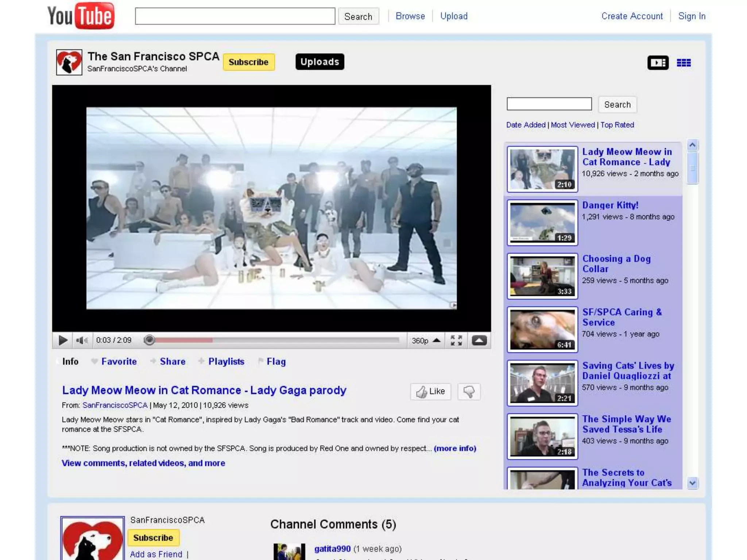Switch to player view icon
Viewport: 747px width, 560px height.
click(x=658, y=63)
